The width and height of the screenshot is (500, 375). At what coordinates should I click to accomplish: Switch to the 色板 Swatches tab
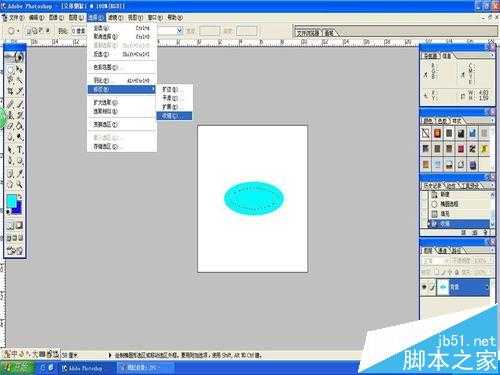(442, 121)
